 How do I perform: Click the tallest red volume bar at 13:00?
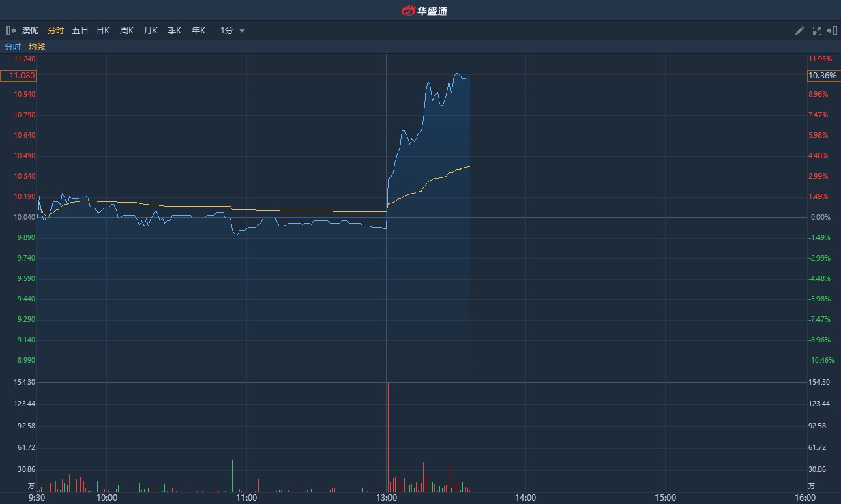click(388, 437)
